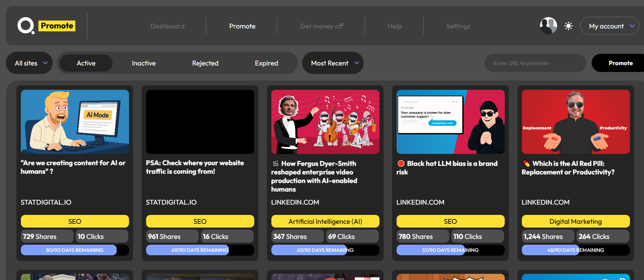Click the yellow Promote logo badge

click(x=57, y=26)
